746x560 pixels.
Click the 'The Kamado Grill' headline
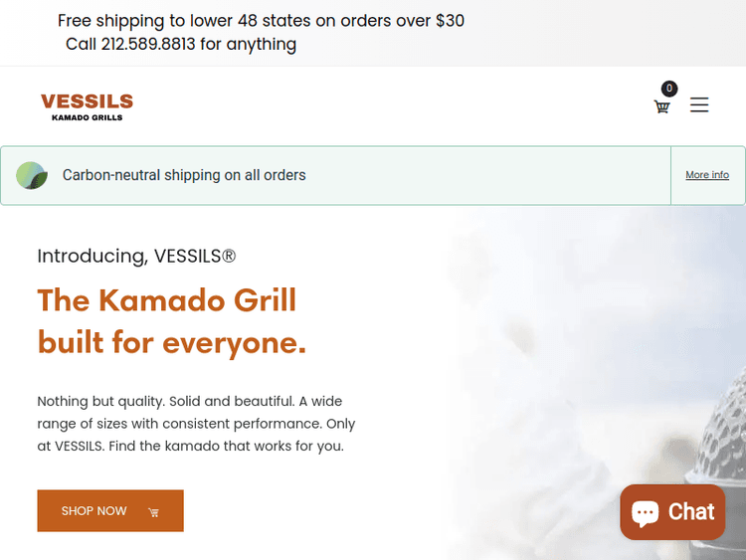(167, 299)
